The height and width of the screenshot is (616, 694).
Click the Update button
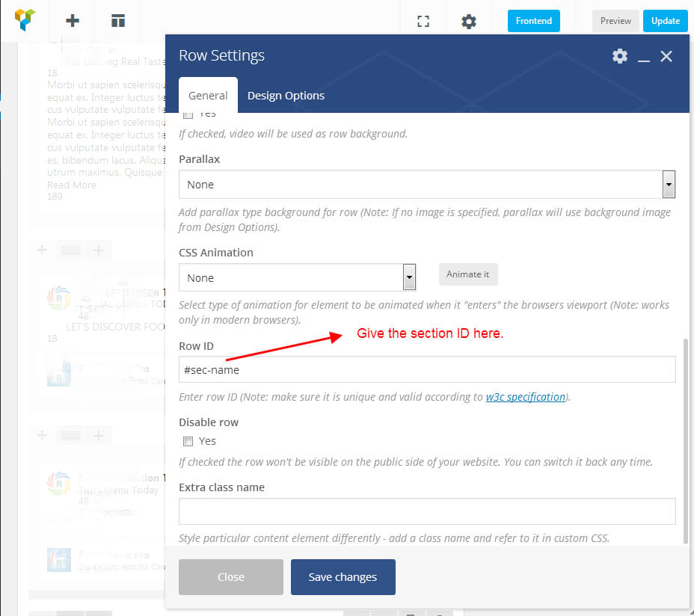pyautogui.click(x=665, y=21)
